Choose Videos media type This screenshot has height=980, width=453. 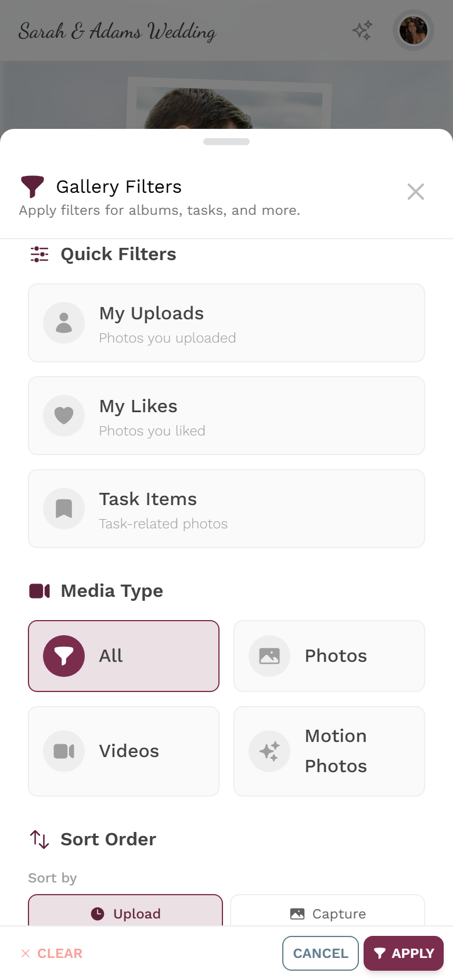124,751
